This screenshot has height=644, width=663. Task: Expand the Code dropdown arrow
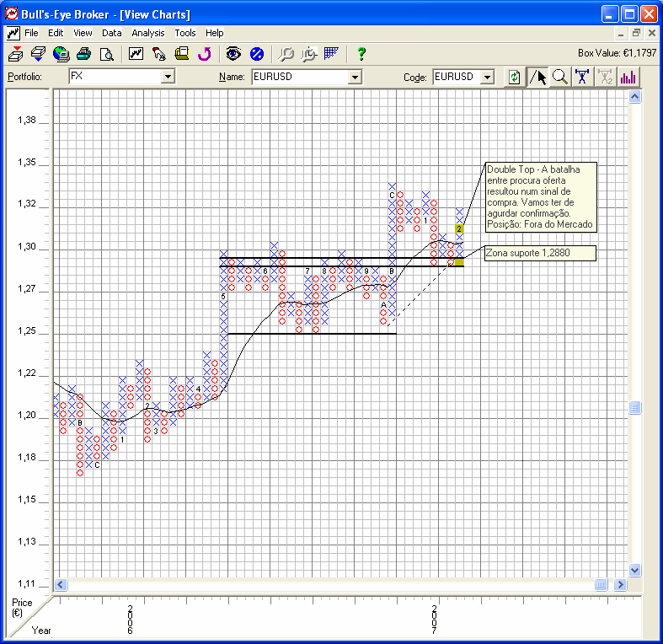tap(488, 77)
